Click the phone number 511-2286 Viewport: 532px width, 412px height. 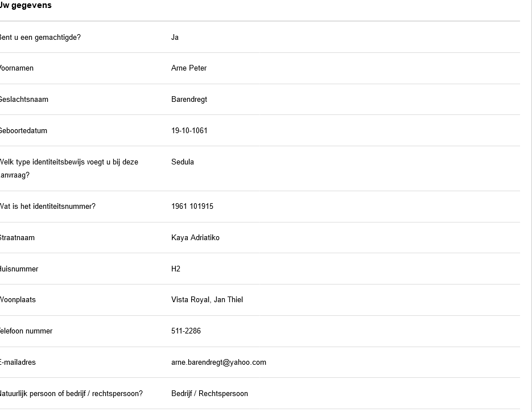click(x=186, y=331)
